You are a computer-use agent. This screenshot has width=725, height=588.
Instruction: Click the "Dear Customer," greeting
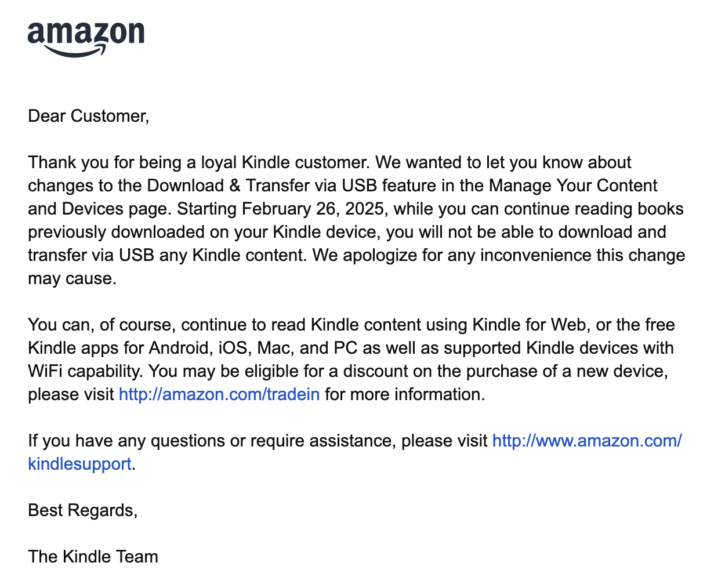(88, 116)
